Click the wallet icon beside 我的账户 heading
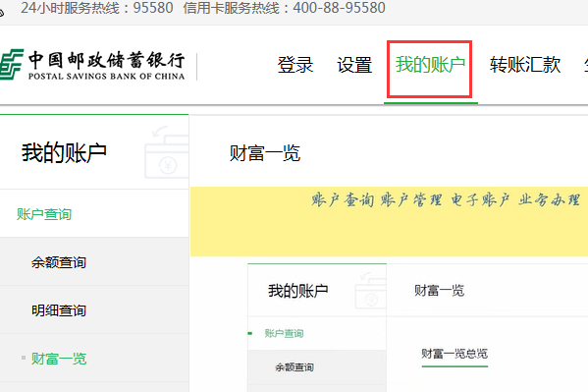 pos(167,152)
